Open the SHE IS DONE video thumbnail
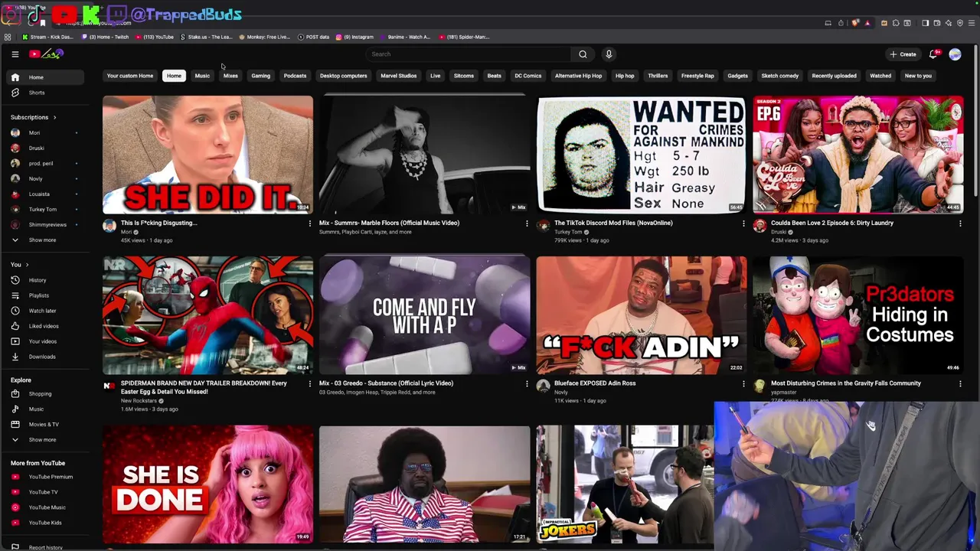This screenshot has height=551, width=980. click(207, 484)
